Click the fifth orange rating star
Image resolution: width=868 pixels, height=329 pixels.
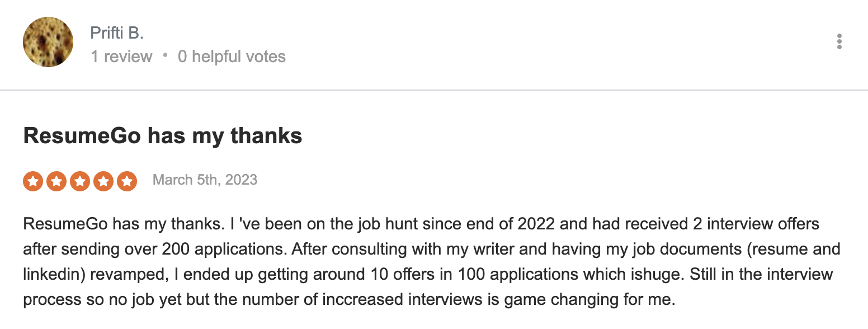(x=127, y=181)
